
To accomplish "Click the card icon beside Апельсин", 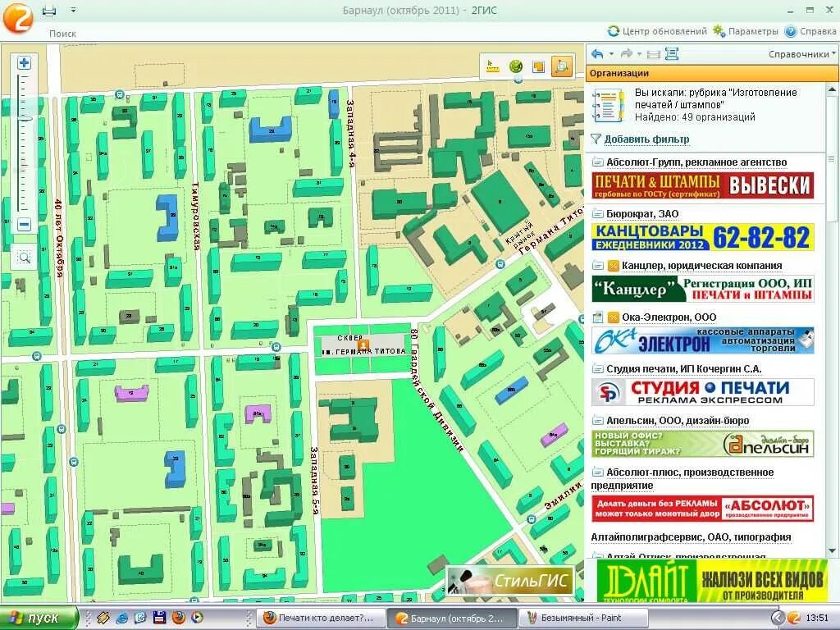I will coord(597,421).
